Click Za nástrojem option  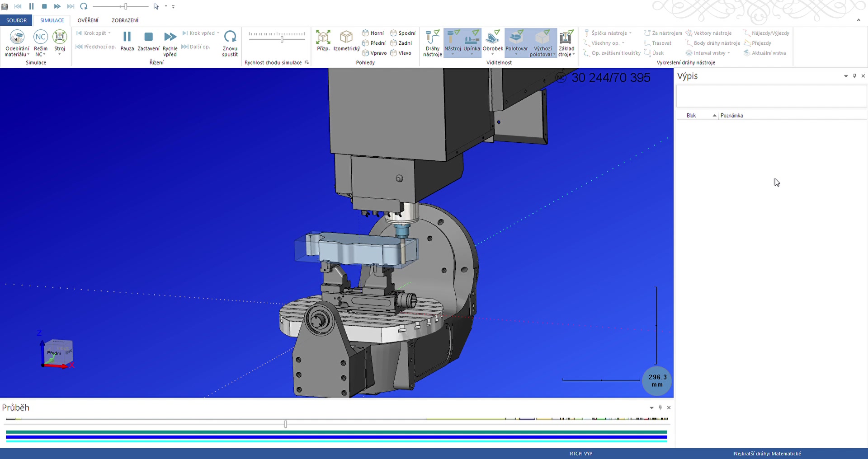663,33
